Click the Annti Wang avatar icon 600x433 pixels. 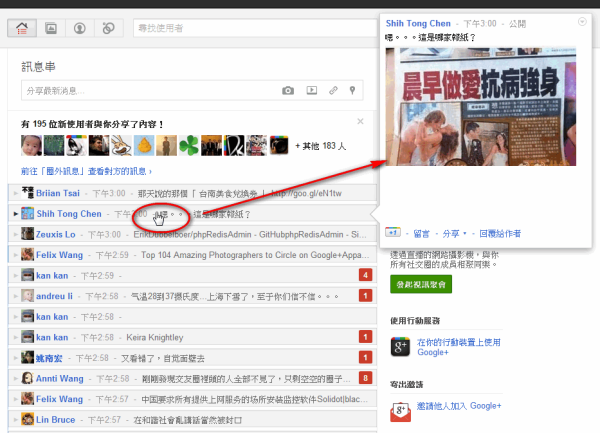click(x=27, y=378)
